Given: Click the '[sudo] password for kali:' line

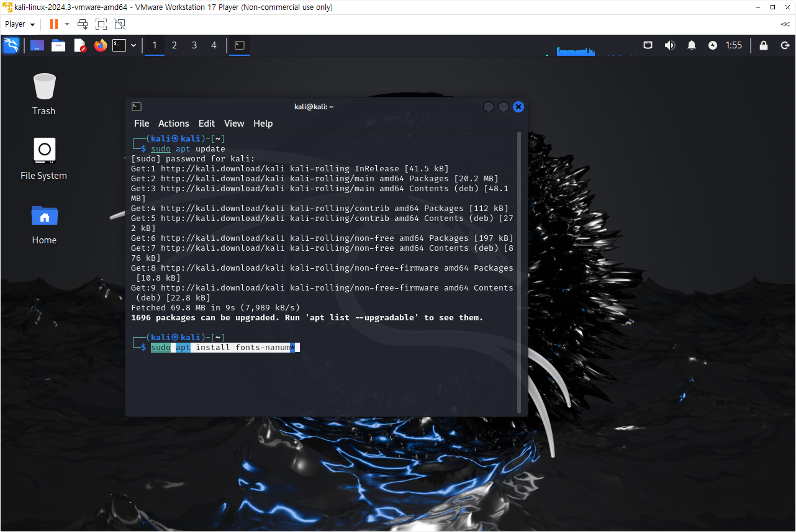Looking at the screenshot, I should (x=193, y=159).
